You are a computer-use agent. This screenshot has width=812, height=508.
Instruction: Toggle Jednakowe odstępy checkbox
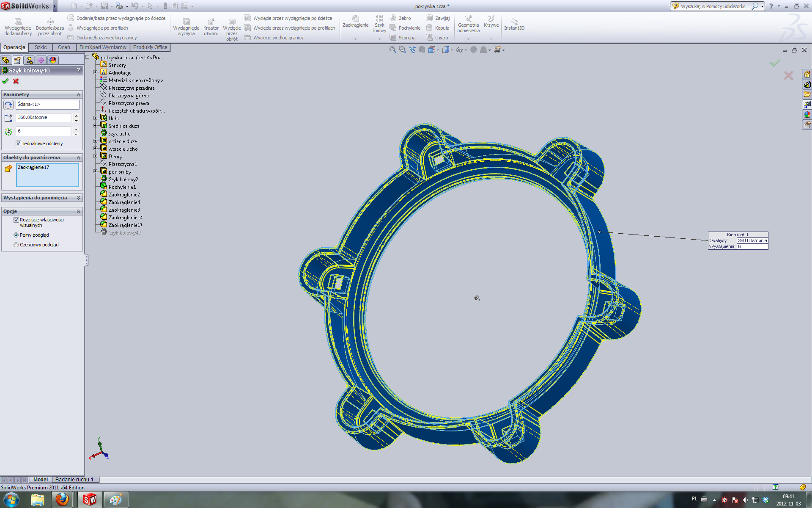[x=18, y=144]
